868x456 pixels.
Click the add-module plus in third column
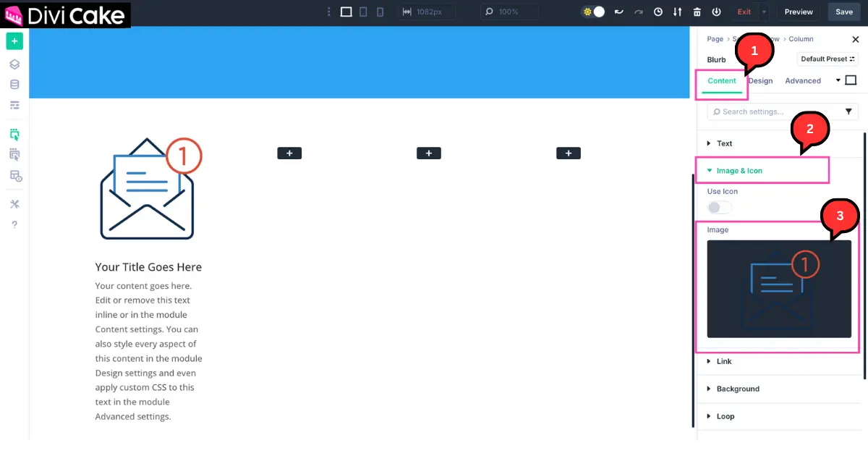[429, 153]
